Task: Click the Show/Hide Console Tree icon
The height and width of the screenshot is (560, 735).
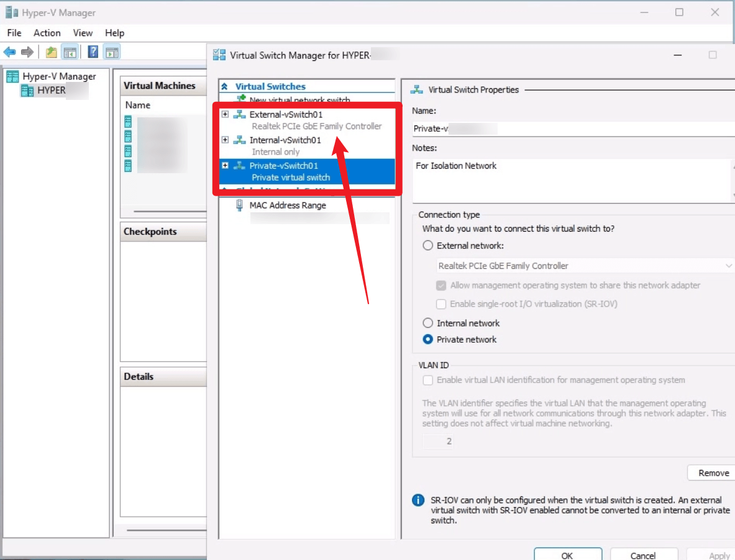Action: tap(70, 52)
